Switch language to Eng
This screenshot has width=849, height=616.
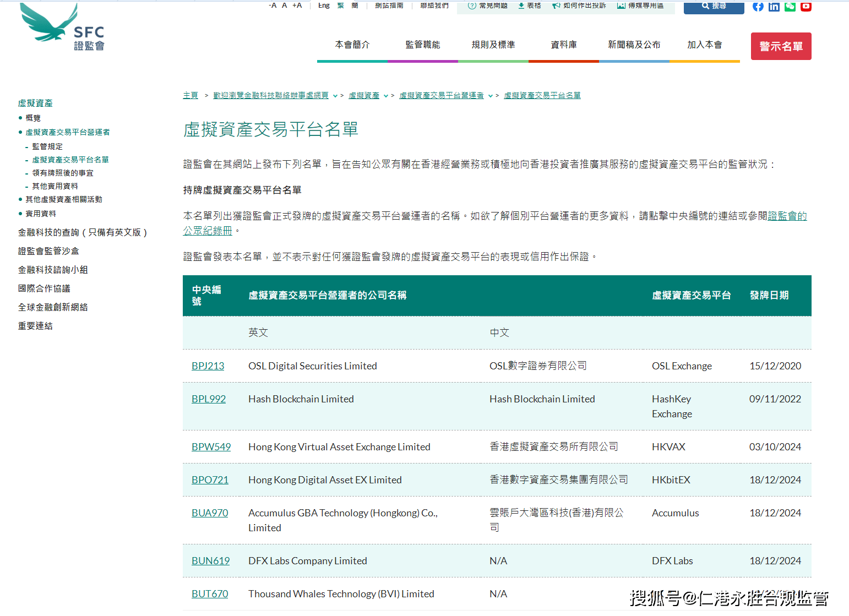tap(324, 6)
